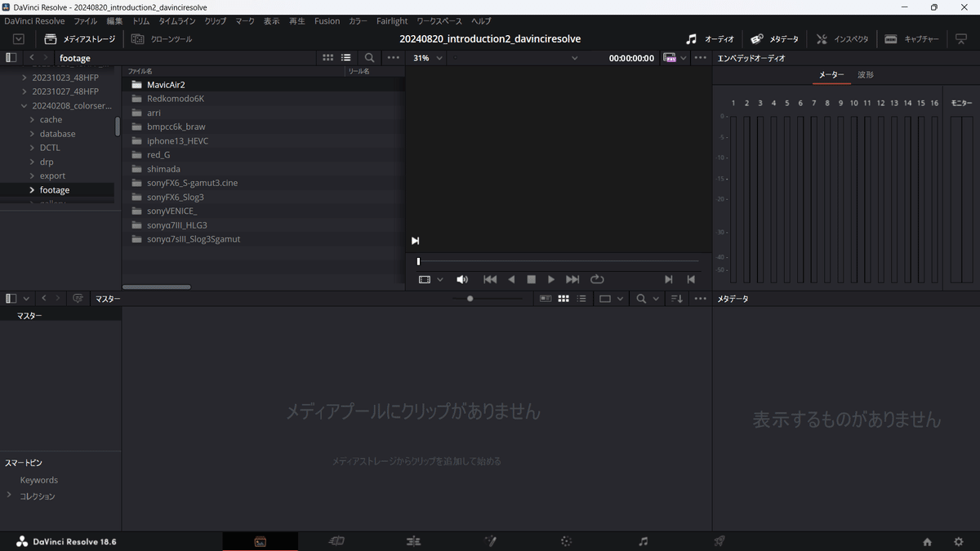The width and height of the screenshot is (980, 551).
Task: Expand the 20231027_48HFP folder
Action: 24,91
